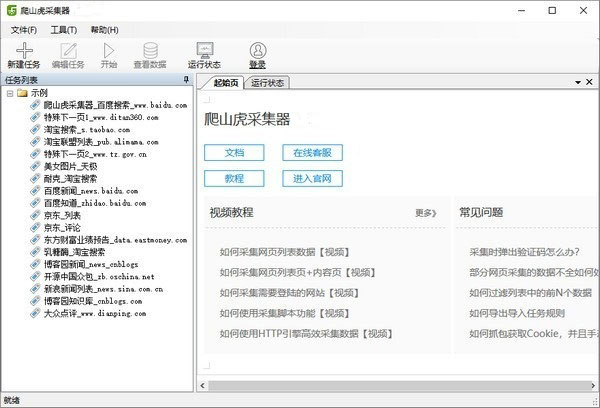Click the 新建任务 plus icon

tap(24, 50)
